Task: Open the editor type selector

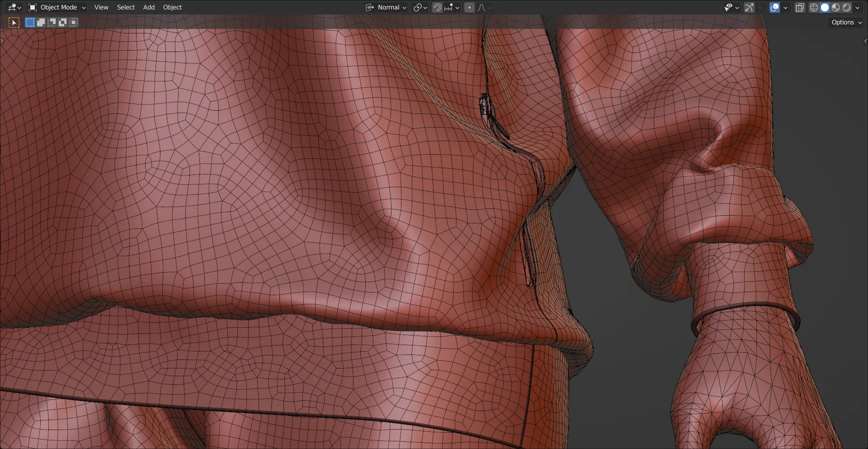Action: [14, 7]
